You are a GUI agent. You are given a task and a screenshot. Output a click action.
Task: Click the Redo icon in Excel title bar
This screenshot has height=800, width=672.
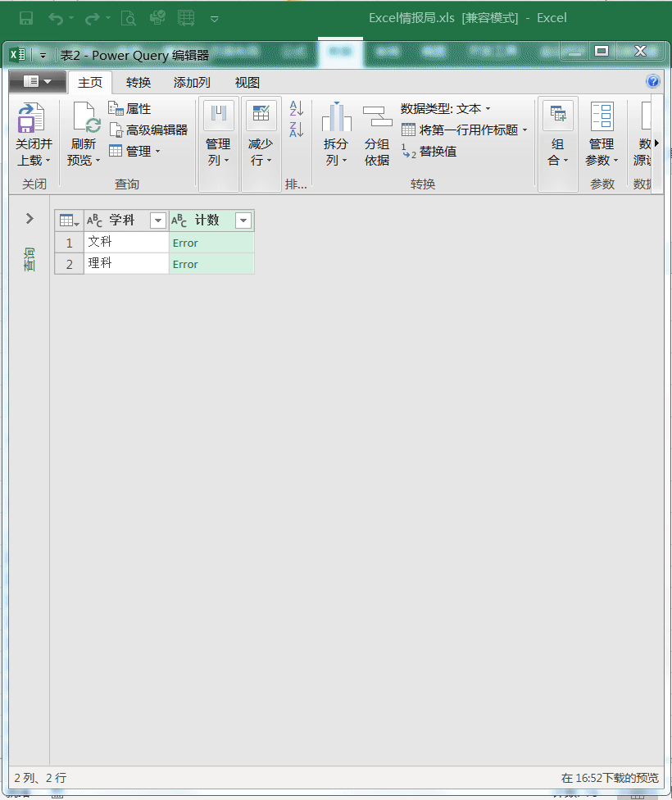[92, 18]
